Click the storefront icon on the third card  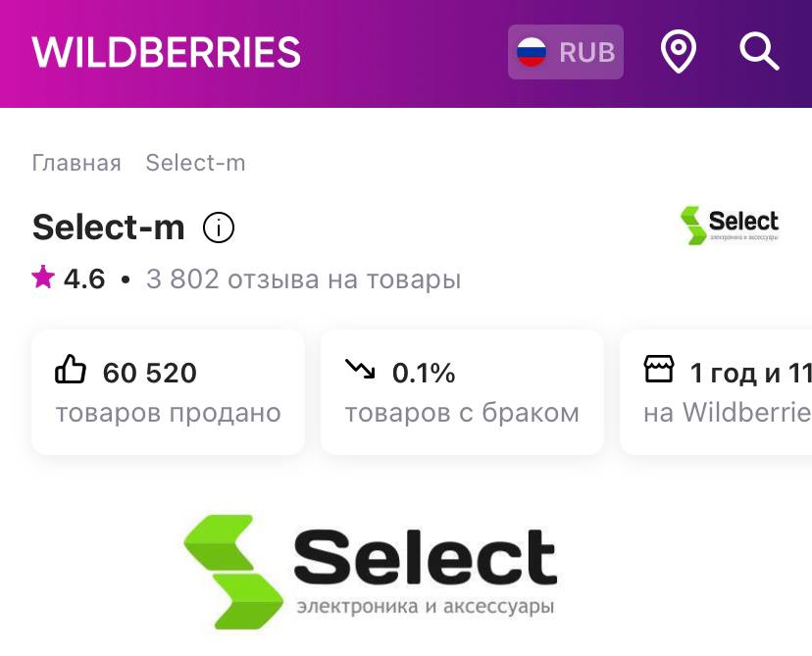659,370
